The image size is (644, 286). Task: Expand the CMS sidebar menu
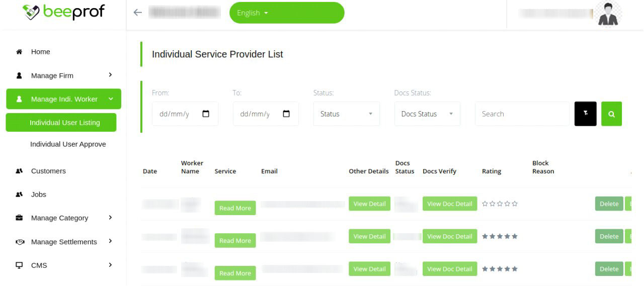[63, 265]
